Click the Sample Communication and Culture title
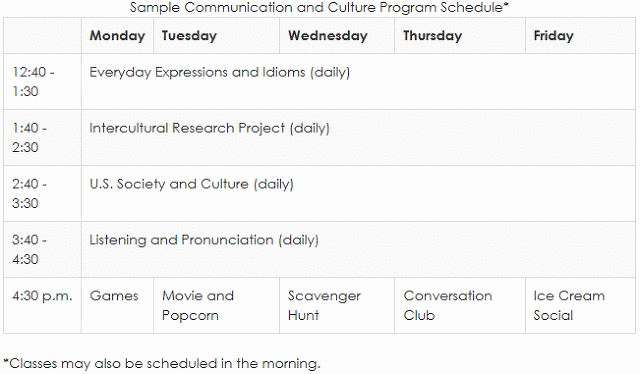This screenshot has height=374, width=640. click(320, 7)
